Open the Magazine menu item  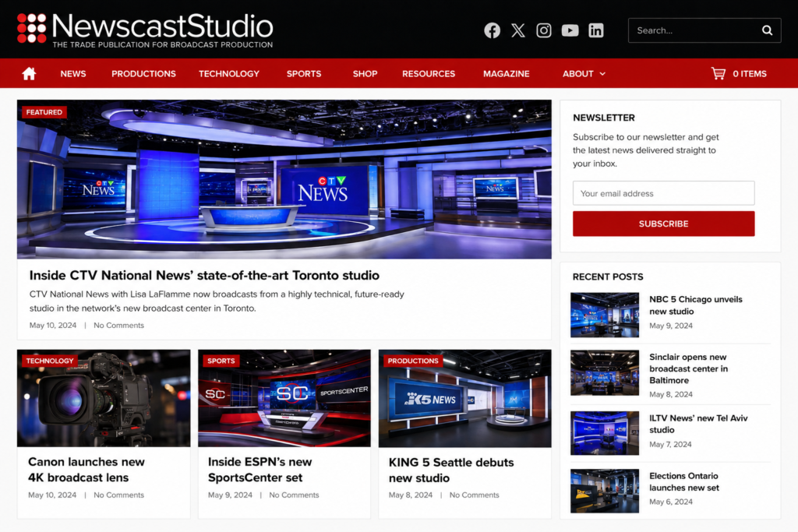[507, 74]
